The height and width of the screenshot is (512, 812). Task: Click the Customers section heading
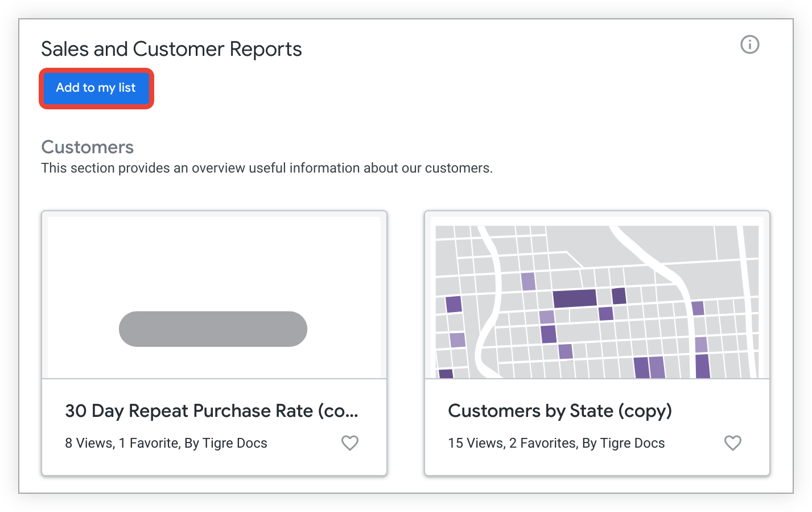click(x=87, y=147)
